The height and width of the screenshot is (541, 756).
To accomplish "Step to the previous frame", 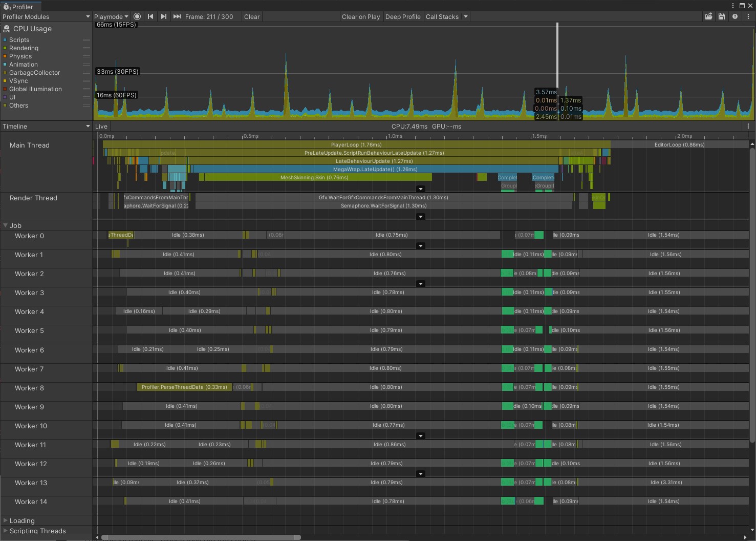I will [150, 16].
